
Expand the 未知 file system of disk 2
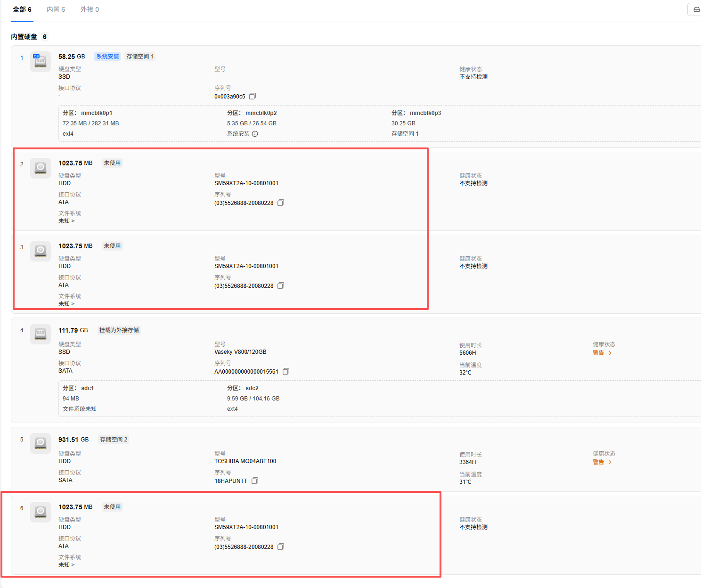66,221
